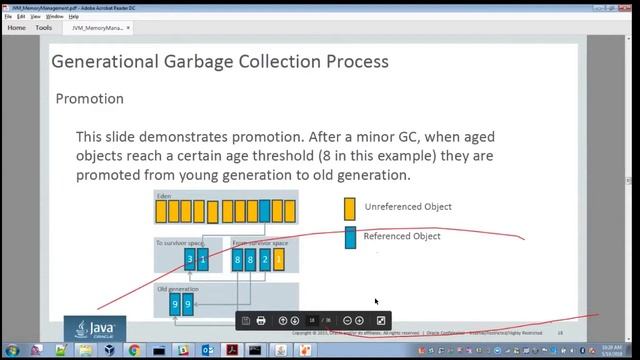Click the blue referenced block in Eden

pos(264,211)
